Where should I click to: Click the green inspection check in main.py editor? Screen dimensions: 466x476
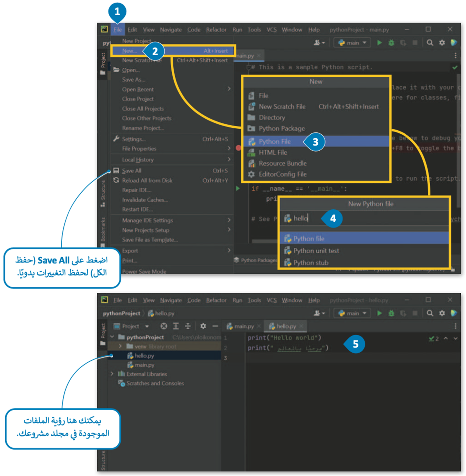tap(455, 67)
